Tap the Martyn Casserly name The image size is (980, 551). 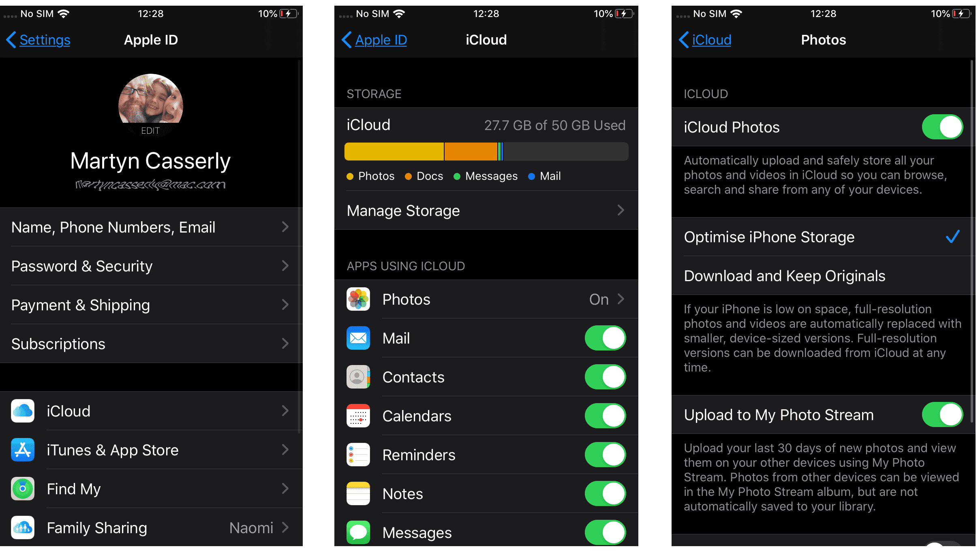[150, 160]
